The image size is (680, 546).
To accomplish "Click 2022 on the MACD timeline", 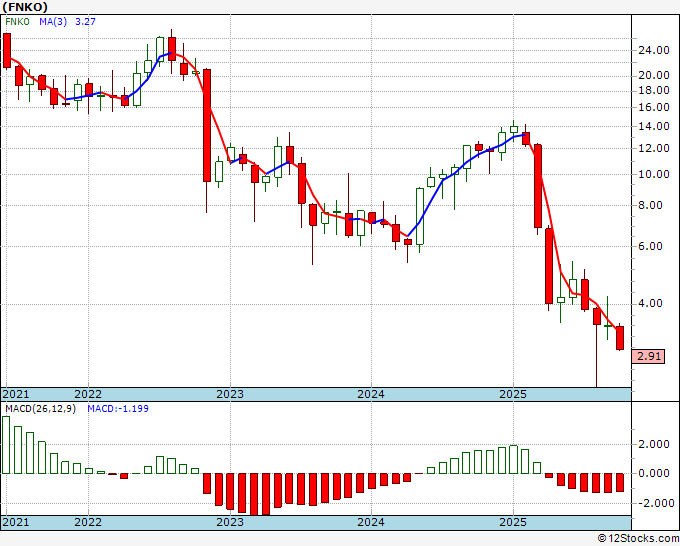I will pyautogui.click(x=88, y=522).
